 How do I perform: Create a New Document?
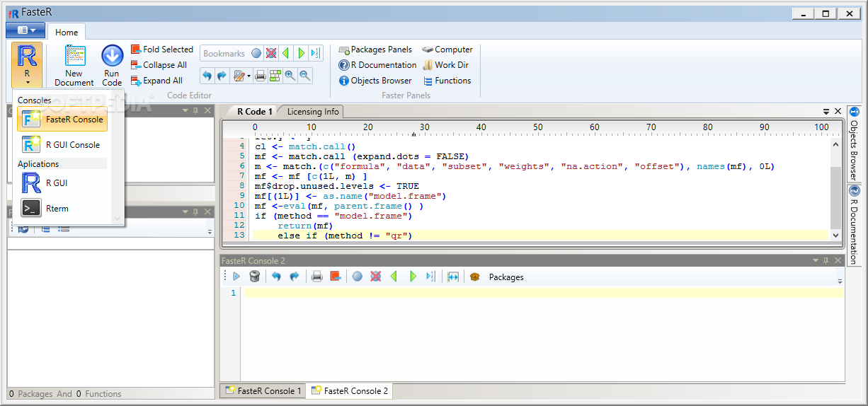click(74, 65)
